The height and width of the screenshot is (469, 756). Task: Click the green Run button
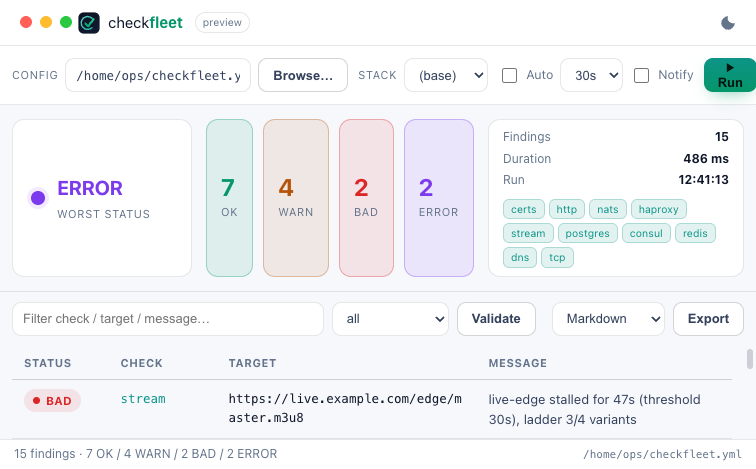(730, 75)
